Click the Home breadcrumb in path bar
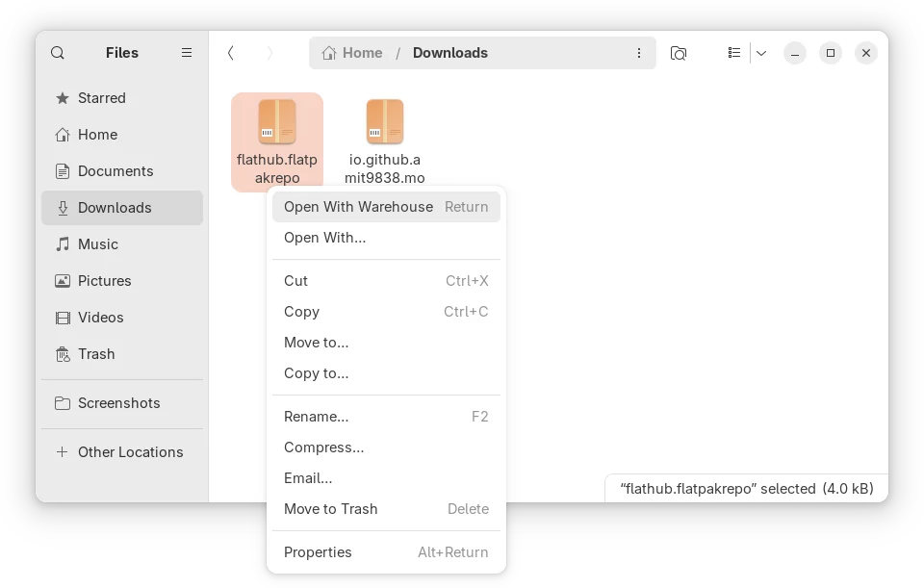The height and width of the screenshot is (588, 924). click(352, 53)
